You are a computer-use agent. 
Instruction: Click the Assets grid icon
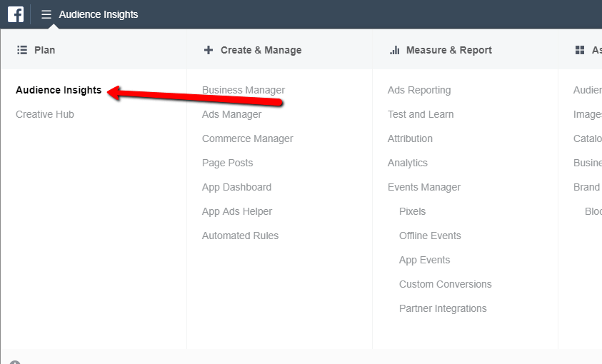tap(580, 50)
